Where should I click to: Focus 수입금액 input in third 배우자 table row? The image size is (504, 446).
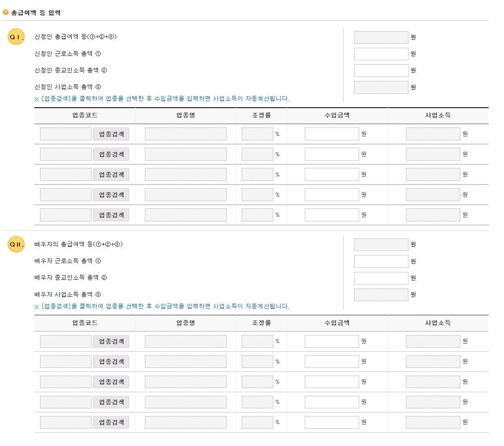pos(332,382)
